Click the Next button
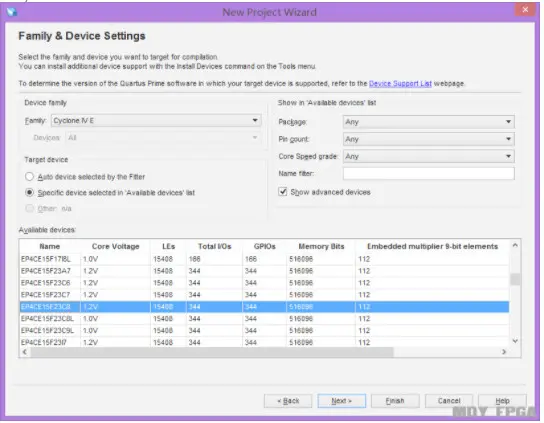The image size is (544, 423). point(341,401)
